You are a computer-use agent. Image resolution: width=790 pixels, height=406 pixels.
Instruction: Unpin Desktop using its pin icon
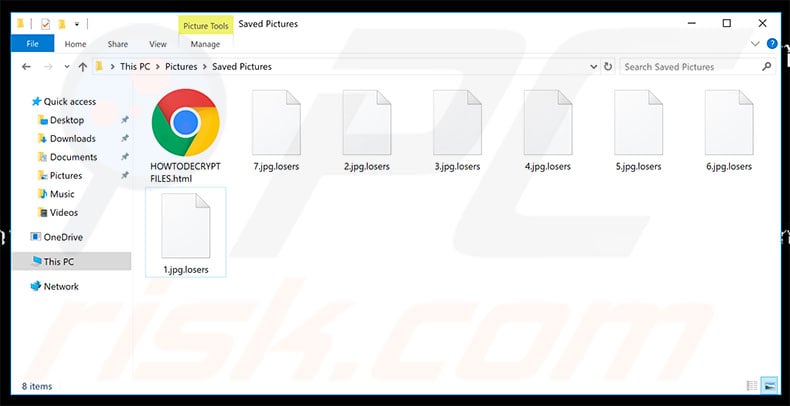[x=124, y=120]
